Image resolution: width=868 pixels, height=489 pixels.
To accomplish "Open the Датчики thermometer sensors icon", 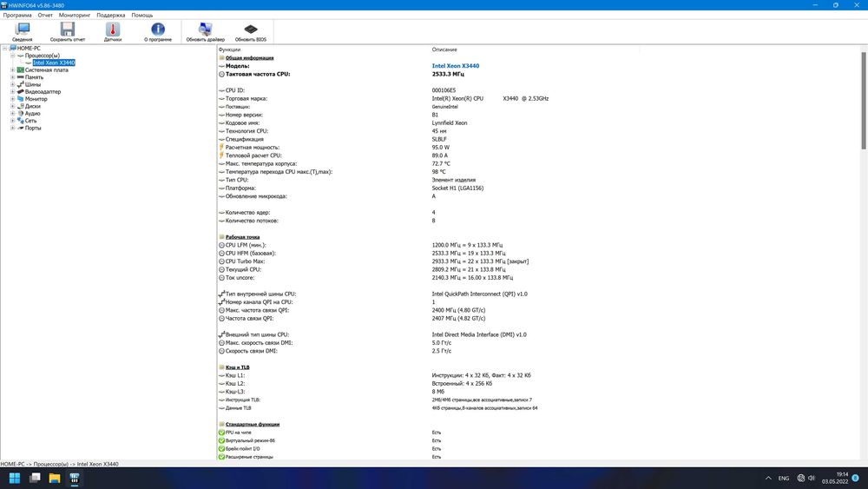I will pos(112,31).
